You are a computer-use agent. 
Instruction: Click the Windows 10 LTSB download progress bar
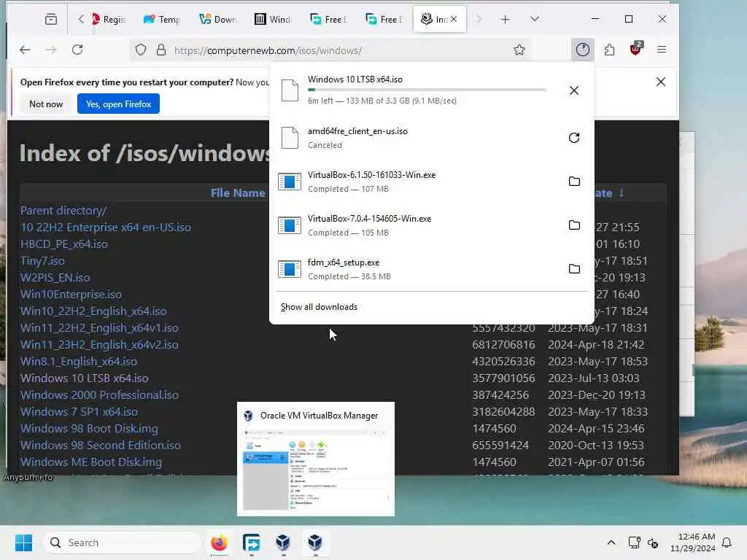point(427,90)
